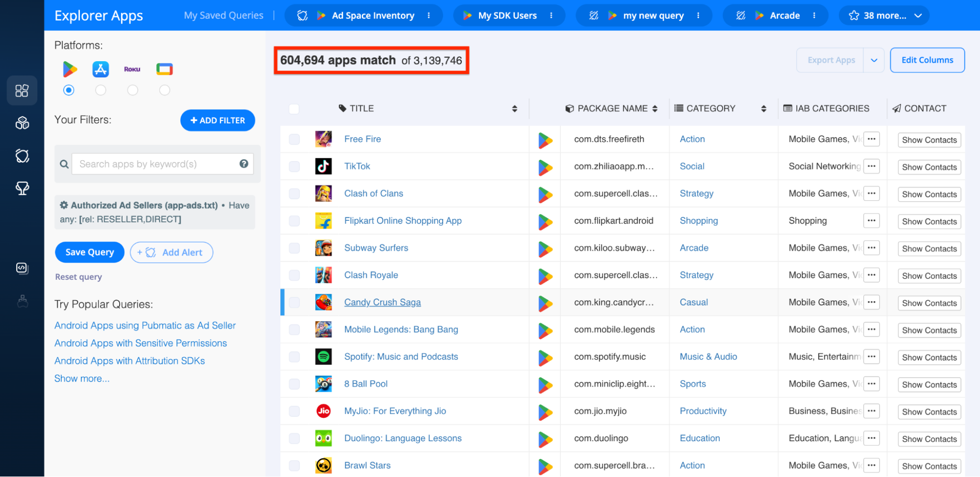
Task: Open the trophy icon in left sidebar
Action: [22, 188]
